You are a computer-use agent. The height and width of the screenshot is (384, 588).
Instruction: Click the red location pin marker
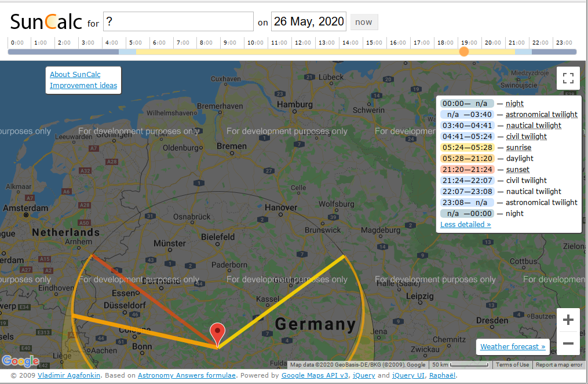pyautogui.click(x=217, y=335)
